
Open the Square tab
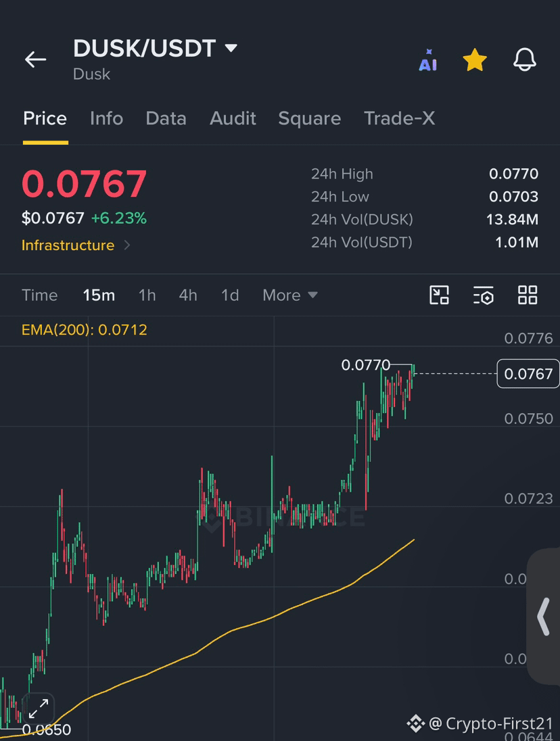tap(310, 118)
